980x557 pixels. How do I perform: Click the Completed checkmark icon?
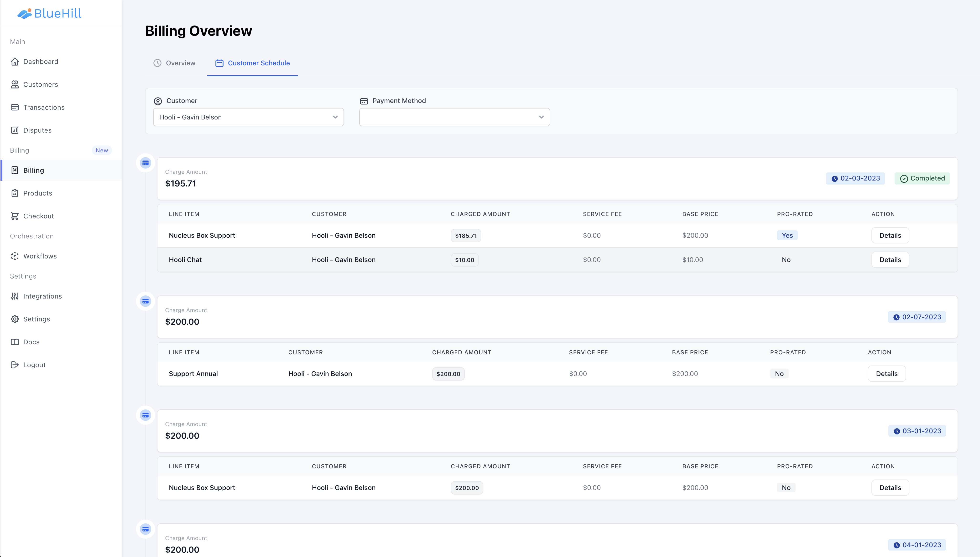(904, 179)
